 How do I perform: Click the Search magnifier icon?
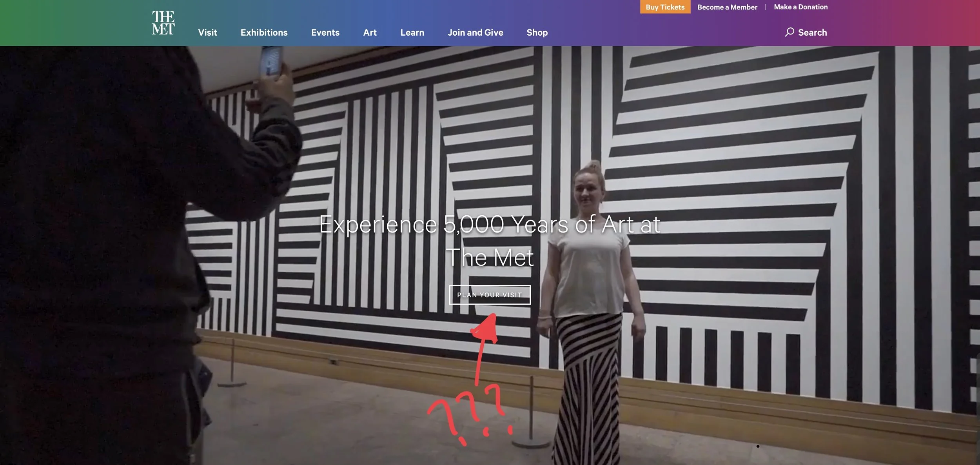(x=789, y=32)
